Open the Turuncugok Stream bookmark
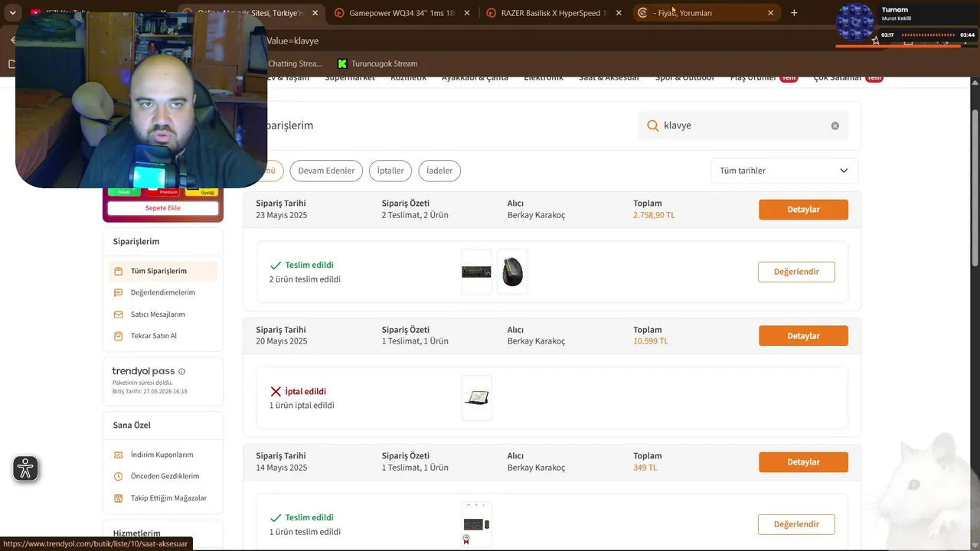The height and width of the screenshot is (551, 980). tap(377, 64)
